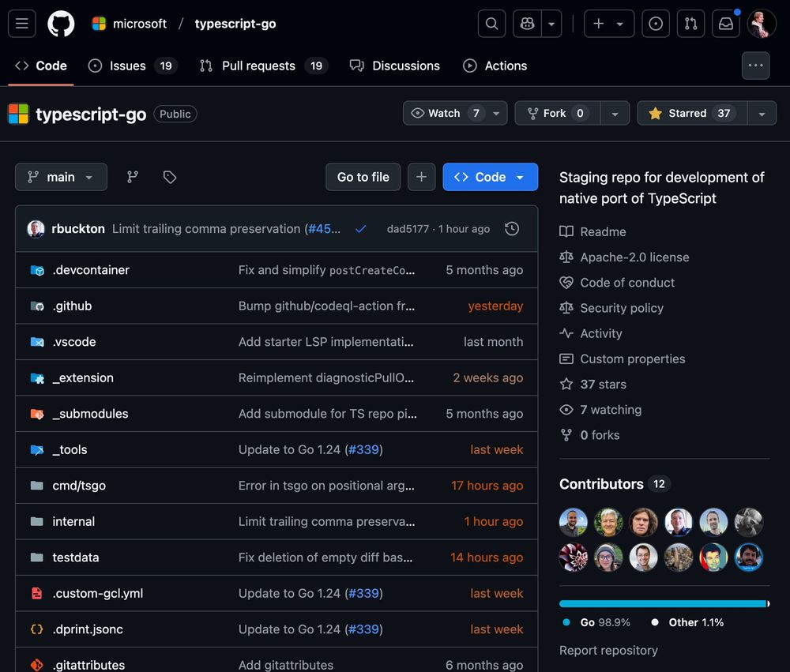Viewport: 790px width, 672px height.
Task: Open Copilot chat icon
Action: coord(527,24)
